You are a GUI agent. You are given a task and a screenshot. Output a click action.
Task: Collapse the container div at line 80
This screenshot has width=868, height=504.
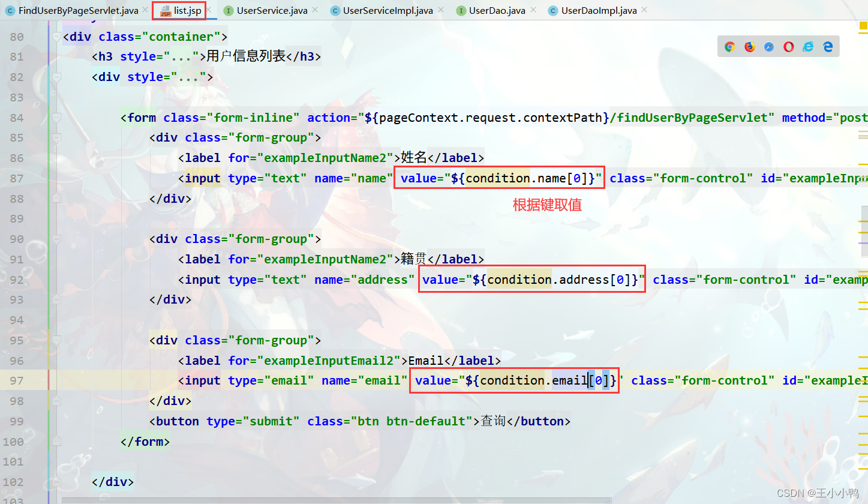pyautogui.click(x=57, y=37)
